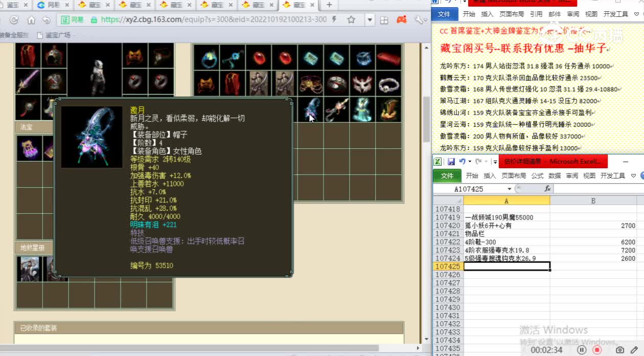
Task: Select the cyan robe inventory item
Action: tap(363, 109)
